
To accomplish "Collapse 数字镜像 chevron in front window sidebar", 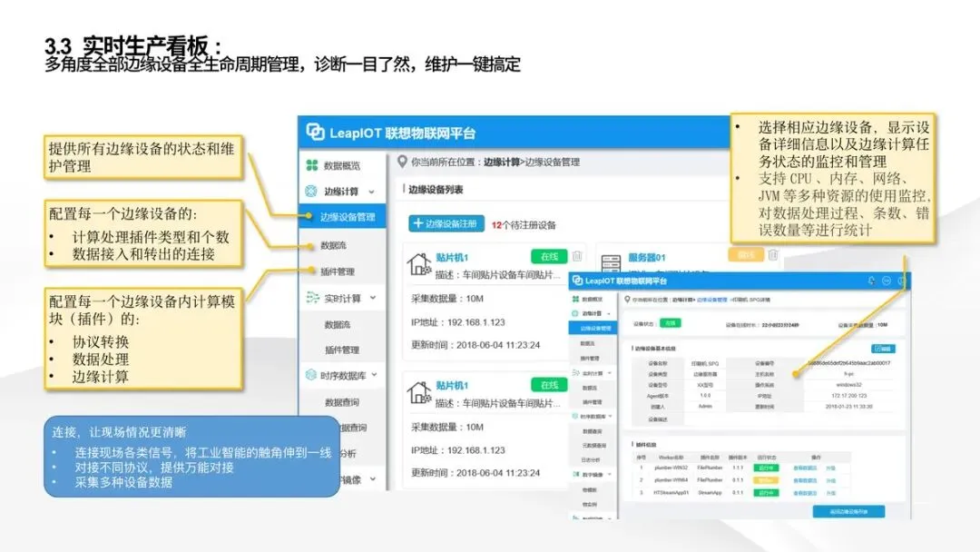I will point(610,474).
